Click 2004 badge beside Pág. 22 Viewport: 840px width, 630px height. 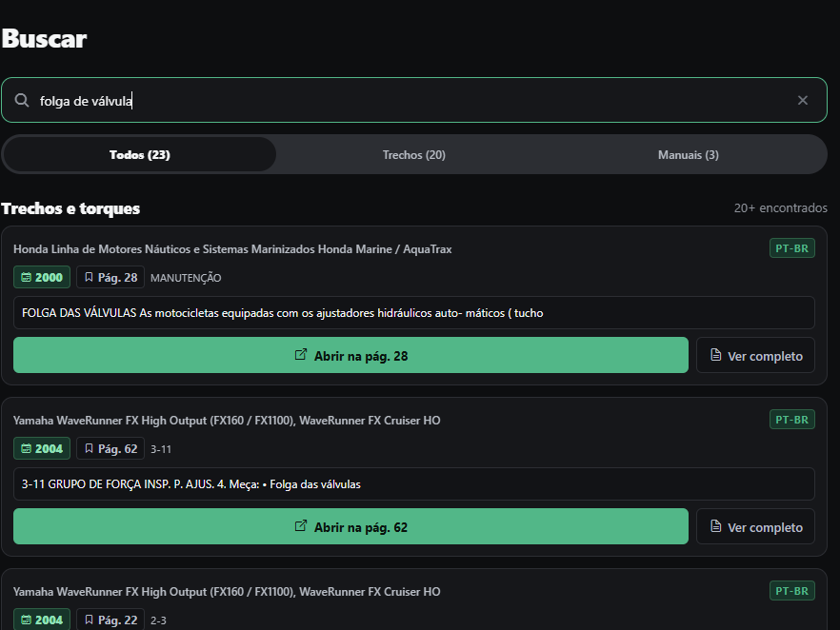pos(42,620)
